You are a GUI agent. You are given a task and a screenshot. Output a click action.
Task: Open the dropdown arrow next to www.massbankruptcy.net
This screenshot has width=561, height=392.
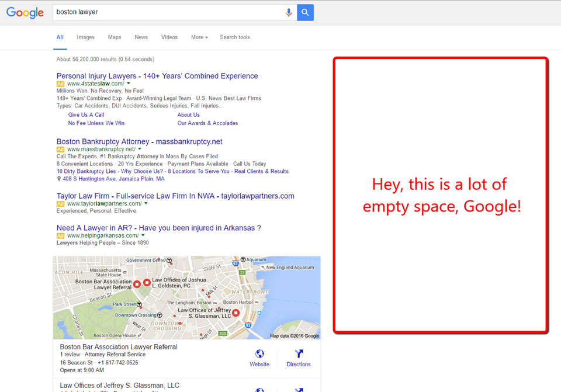pos(140,149)
